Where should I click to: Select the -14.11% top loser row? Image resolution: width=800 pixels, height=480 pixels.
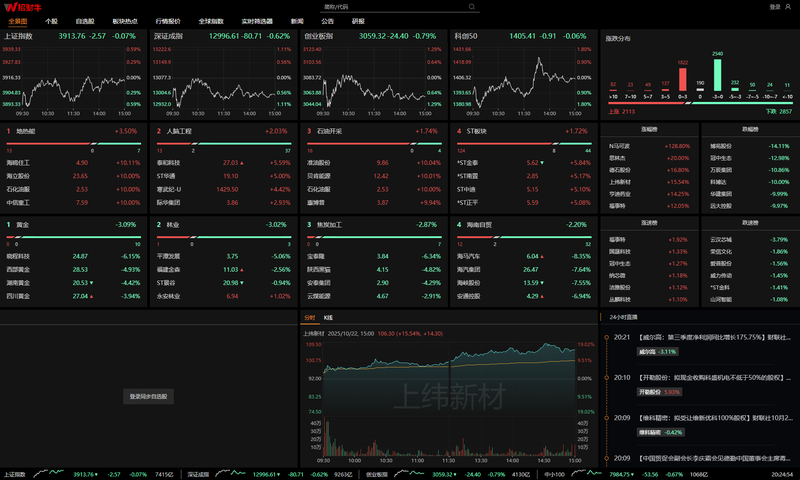click(749, 146)
